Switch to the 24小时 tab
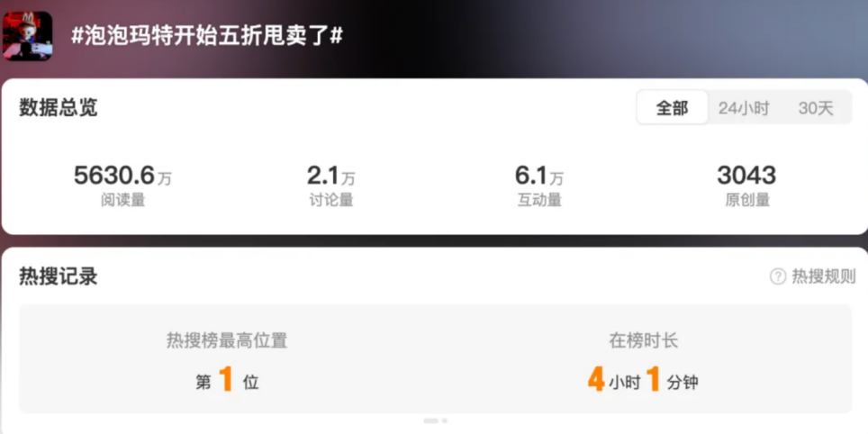The height and width of the screenshot is (434, 868). coord(744,108)
